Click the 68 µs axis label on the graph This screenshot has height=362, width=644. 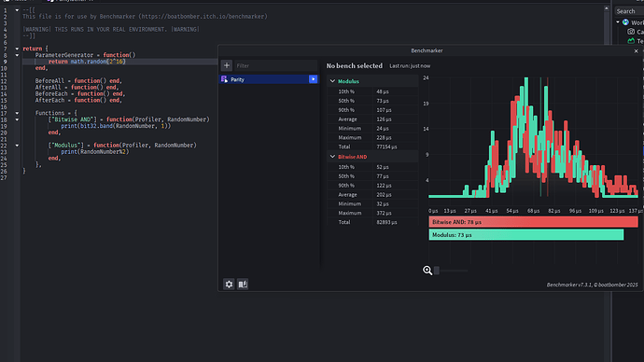pyautogui.click(x=533, y=211)
